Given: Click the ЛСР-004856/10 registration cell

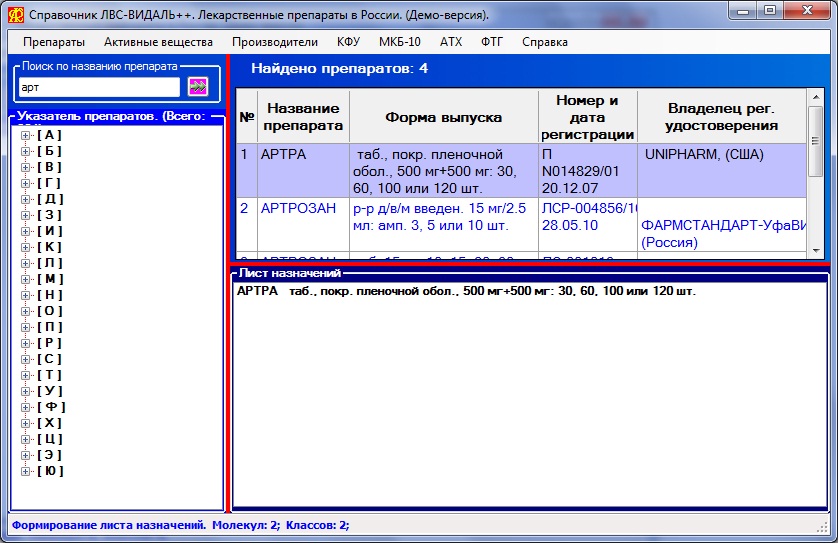Looking at the screenshot, I should tap(587, 224).
